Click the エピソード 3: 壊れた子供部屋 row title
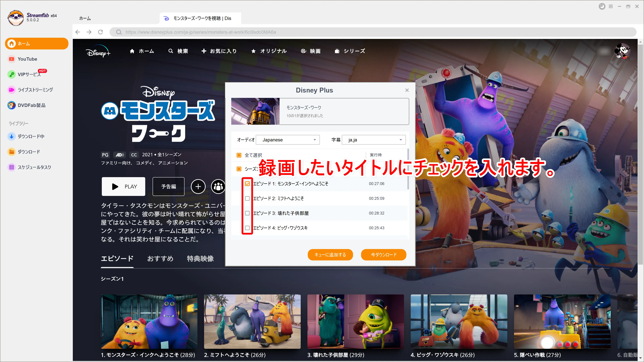The height and width of the screenshot is (362, 644). coord(281,213)
